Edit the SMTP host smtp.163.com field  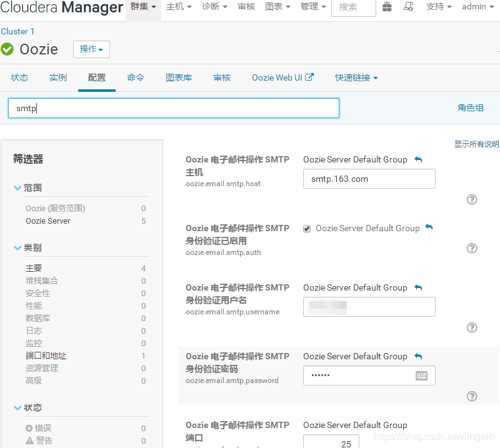(x=369, y=179)
